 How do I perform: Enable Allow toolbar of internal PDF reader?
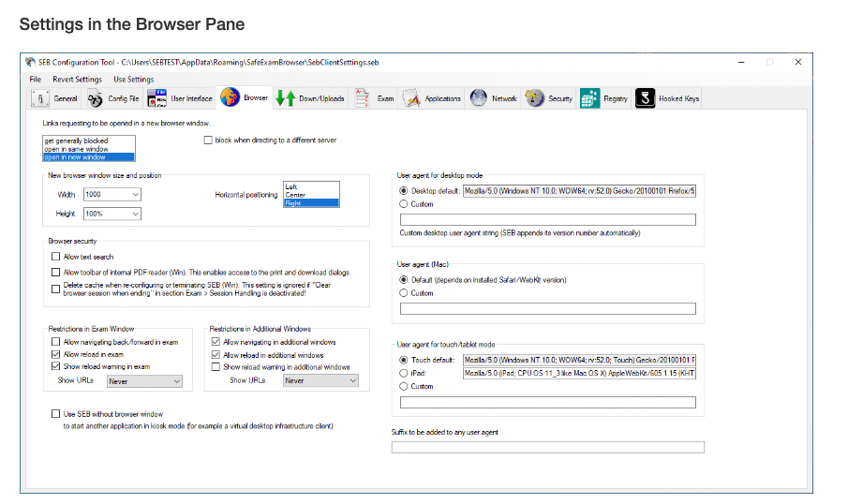(x=55, y=272)
